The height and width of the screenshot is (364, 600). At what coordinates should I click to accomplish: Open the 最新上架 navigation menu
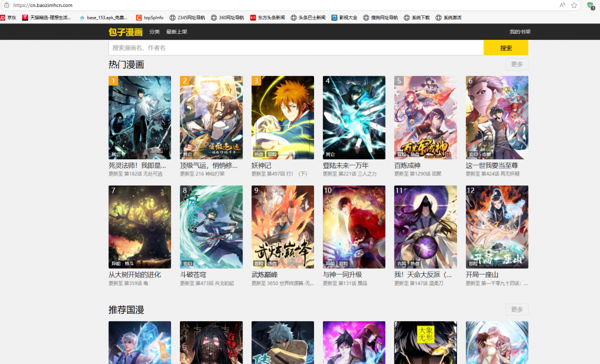point(176,32)
